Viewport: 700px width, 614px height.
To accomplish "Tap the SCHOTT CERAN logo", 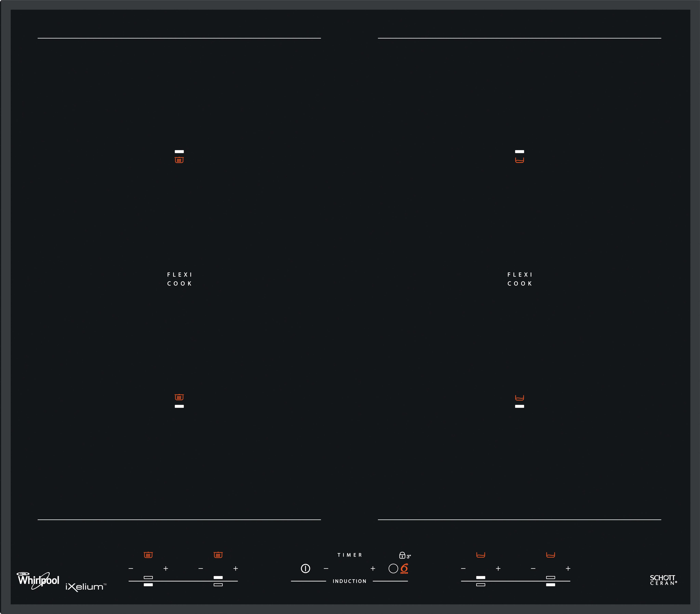I will tap(663, 580).
